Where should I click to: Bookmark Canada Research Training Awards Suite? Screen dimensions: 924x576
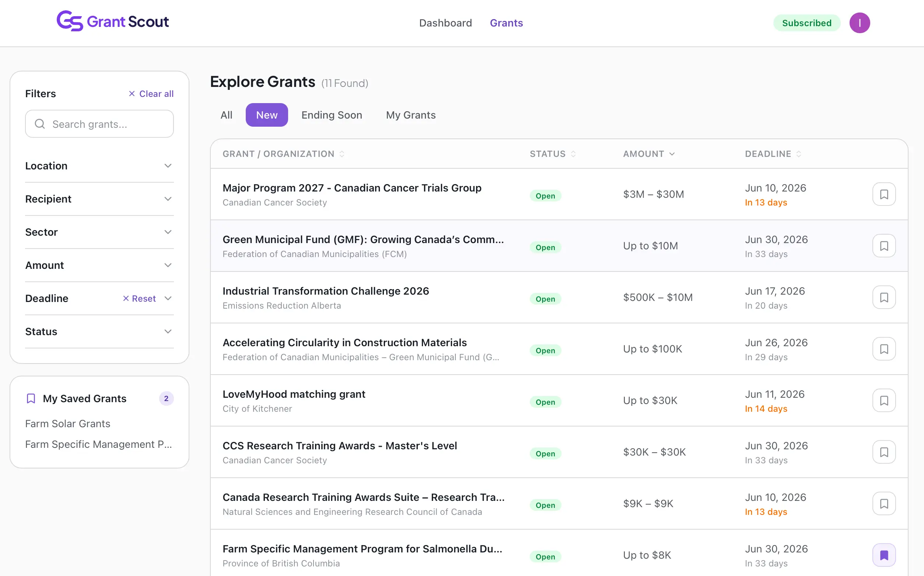pyautogui.click(x=883, y=503)
